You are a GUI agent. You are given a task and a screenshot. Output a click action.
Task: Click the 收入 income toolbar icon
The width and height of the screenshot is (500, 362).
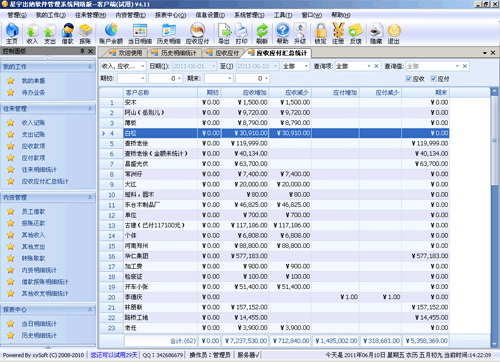[x=32, y=33]
